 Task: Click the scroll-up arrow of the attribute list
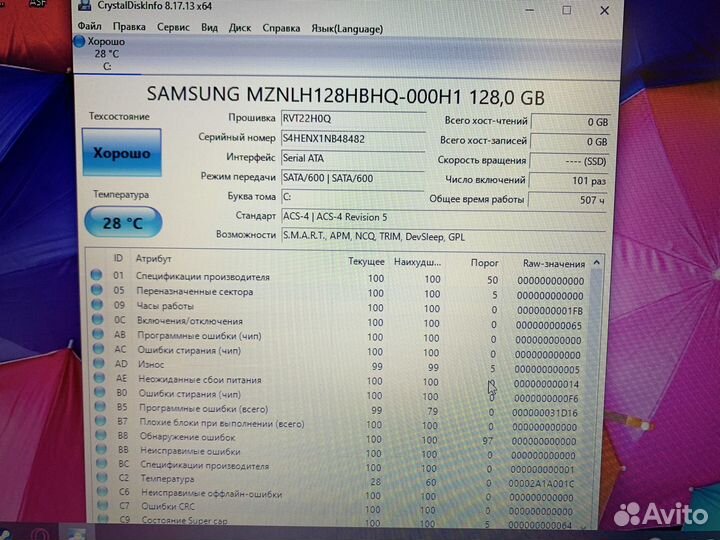coord(596,263)
